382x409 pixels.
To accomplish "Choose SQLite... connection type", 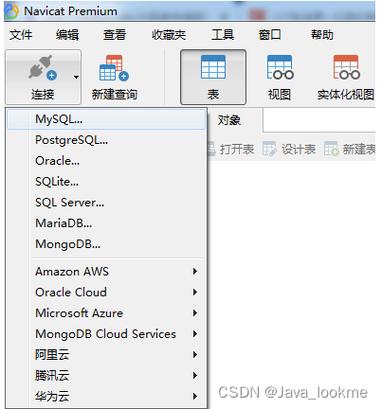I will [x=107, y=182].
